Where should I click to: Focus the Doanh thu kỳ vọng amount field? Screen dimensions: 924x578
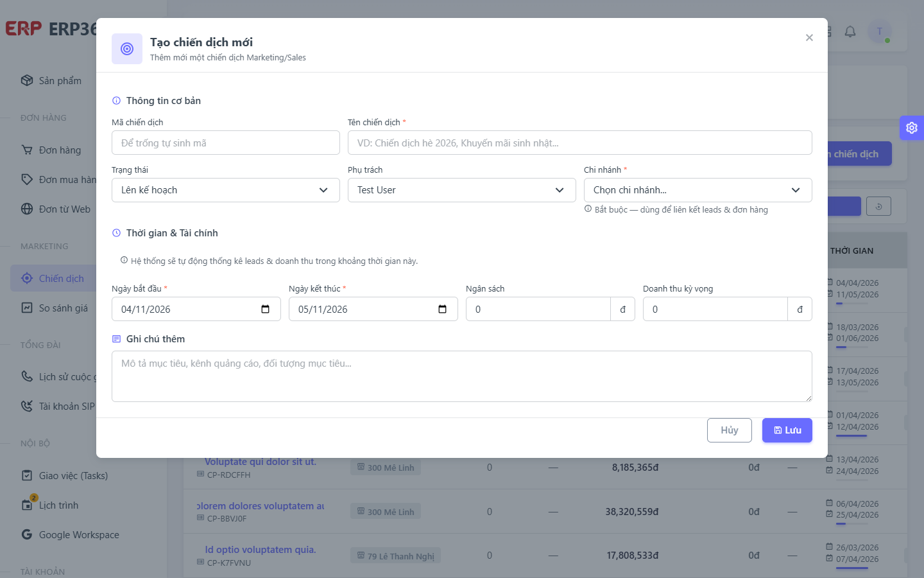(715, 309)
